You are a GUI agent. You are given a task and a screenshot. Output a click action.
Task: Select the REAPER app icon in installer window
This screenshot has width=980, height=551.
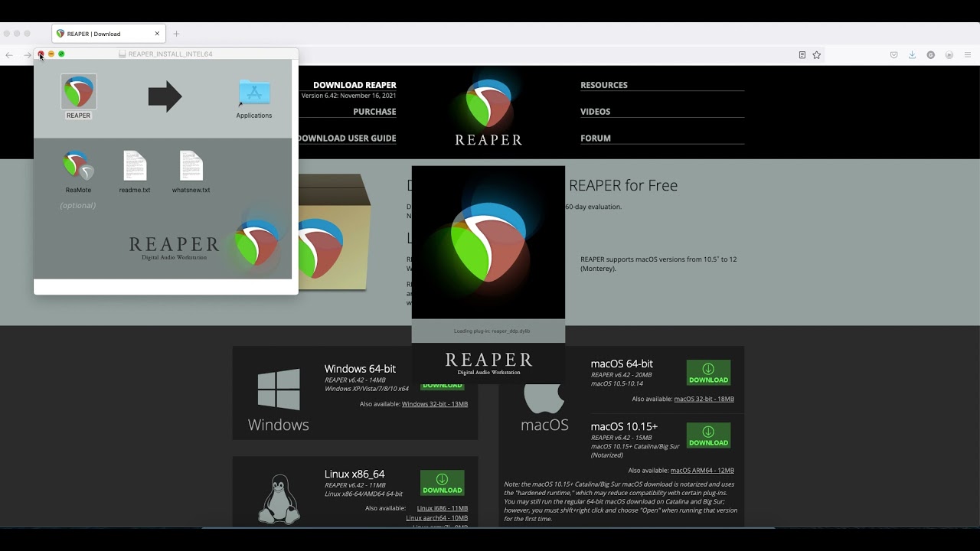coord(78,93)
